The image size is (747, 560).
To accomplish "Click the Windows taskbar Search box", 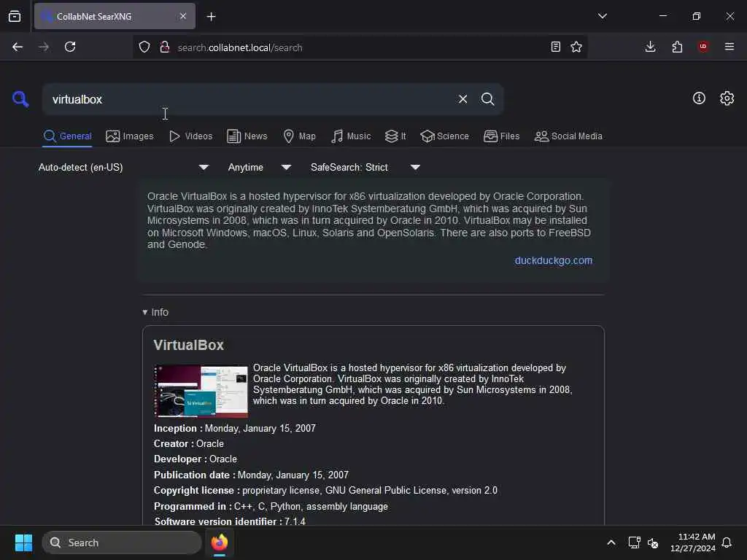I will pyautogui.click(x=122, y=542).
